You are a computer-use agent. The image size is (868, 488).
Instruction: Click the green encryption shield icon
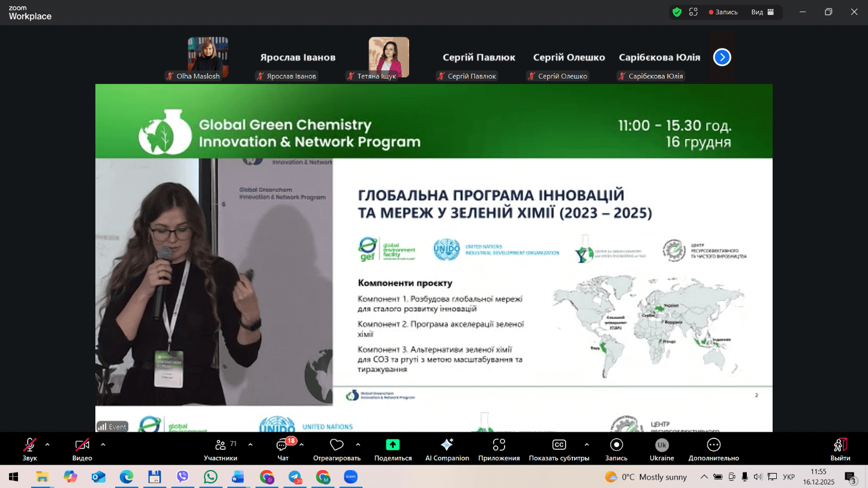click(677, 12)
